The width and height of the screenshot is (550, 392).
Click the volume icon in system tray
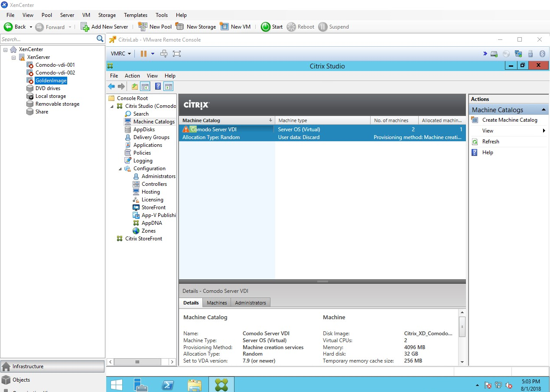point(509,385)
